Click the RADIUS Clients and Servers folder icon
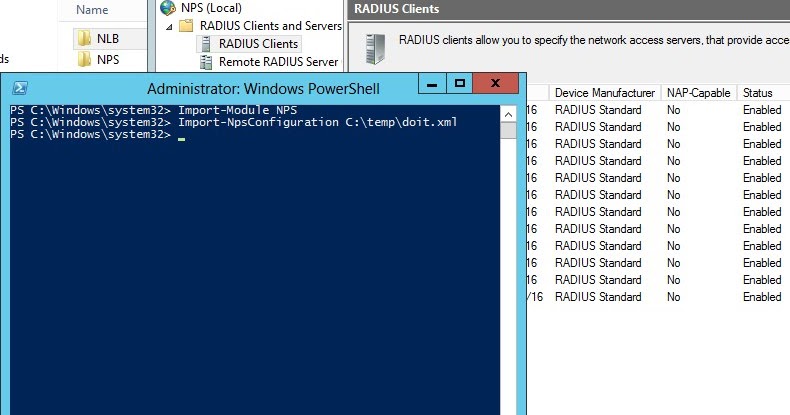The height and width of the screenshot is (415, 790). (186, 26)
